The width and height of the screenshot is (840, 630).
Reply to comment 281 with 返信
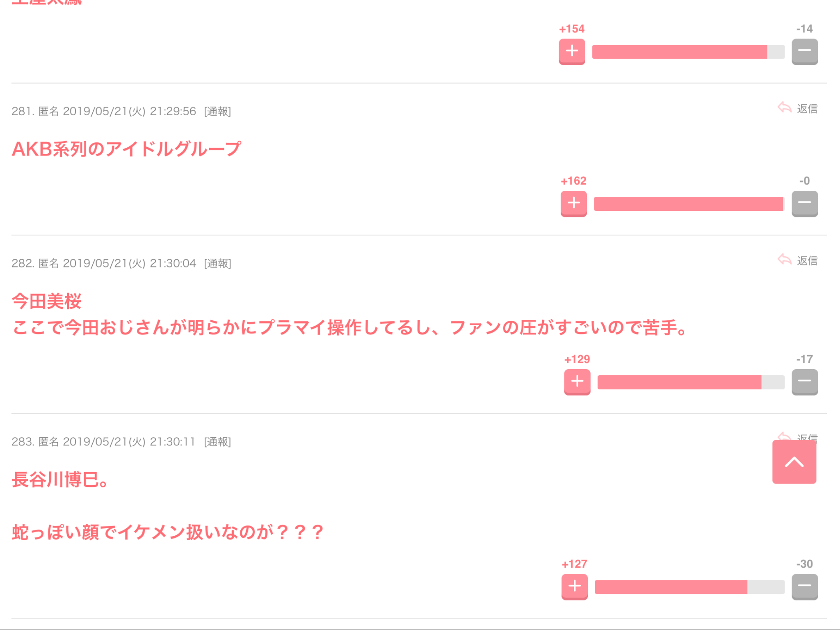(x=798, y=108)
